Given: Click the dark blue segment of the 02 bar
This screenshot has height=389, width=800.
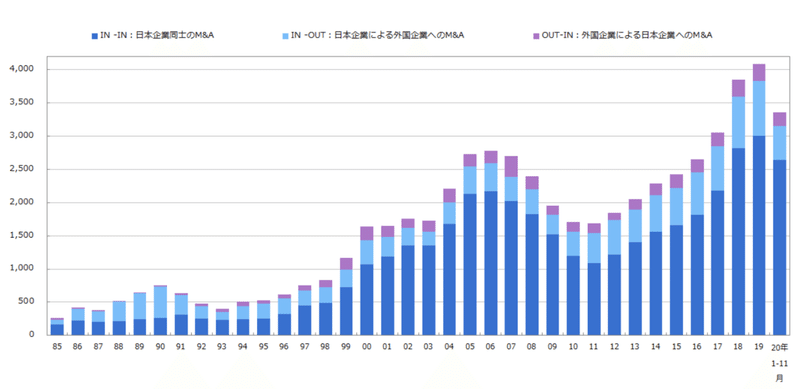Looking at the screenshot, I should click(408, 290).
